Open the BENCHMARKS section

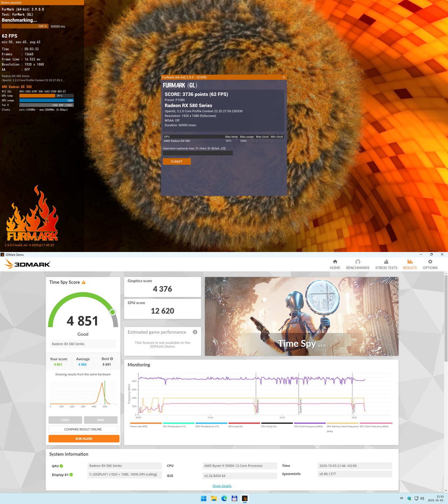[358, 264]
